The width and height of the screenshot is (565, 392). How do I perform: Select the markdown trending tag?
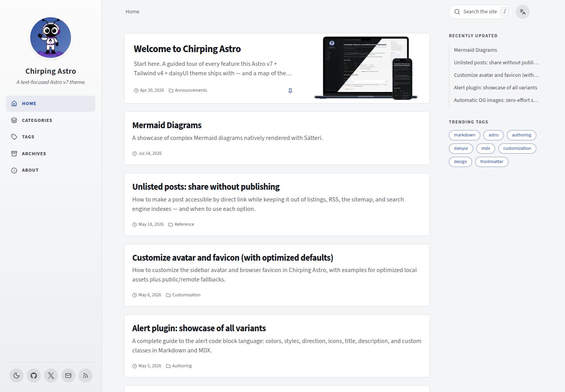point(465,135)
